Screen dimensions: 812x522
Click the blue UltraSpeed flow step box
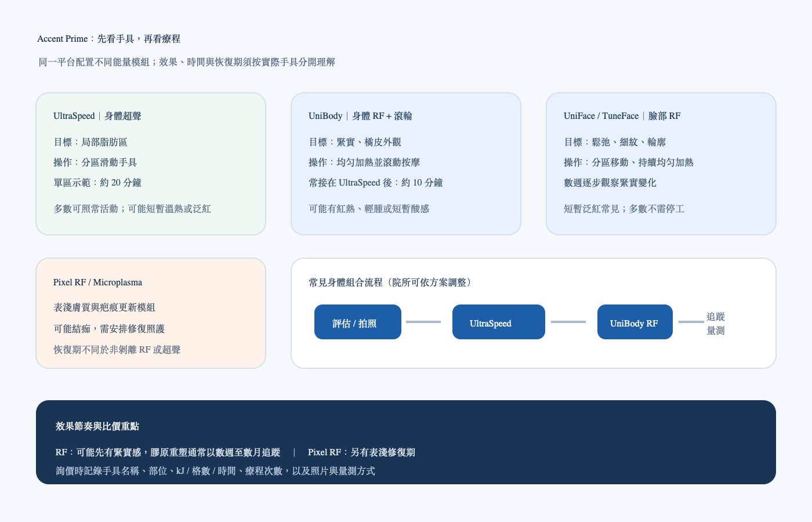pos(499,322)
